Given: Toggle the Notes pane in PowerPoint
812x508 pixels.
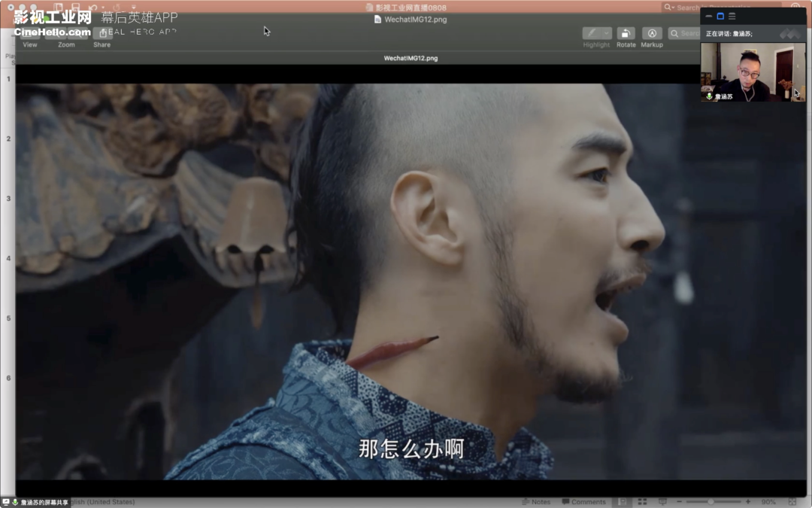Looking at the screenshot, I should point(536,502).
